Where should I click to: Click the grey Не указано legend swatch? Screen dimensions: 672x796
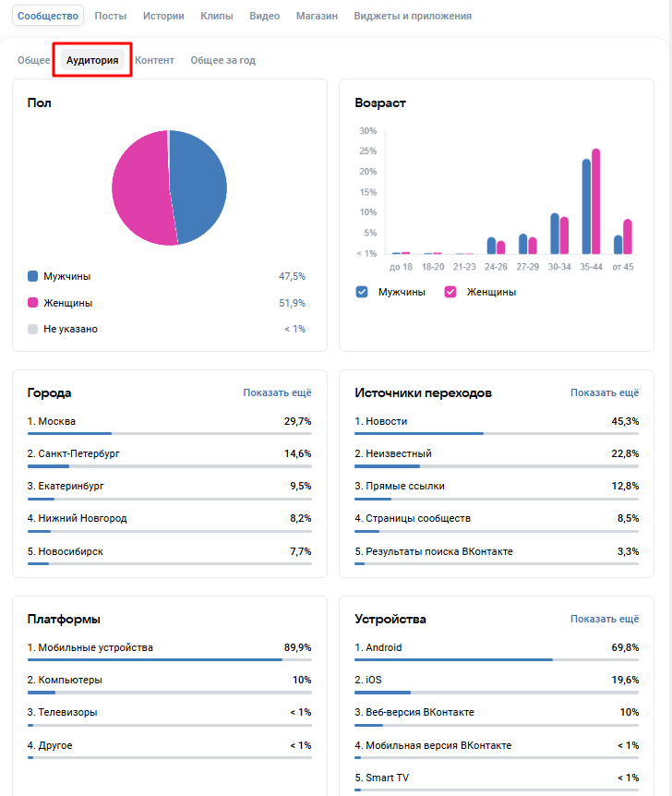(33, 329)
